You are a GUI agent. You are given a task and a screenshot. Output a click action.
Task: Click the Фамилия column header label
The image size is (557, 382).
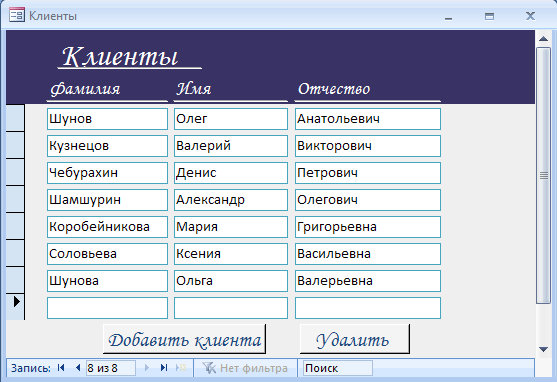(x=85, y=89)
